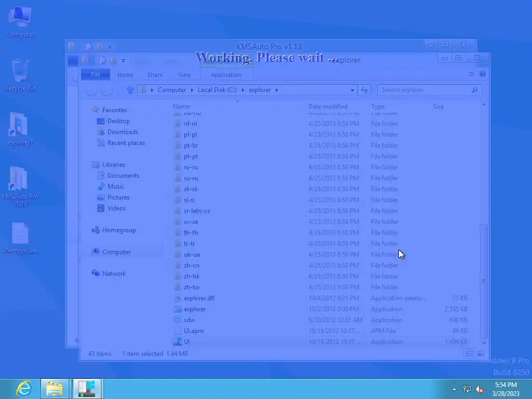Open the Home ribbon tab
The width and height of the screenshot is (532, 399).
(x=125, y=75)
